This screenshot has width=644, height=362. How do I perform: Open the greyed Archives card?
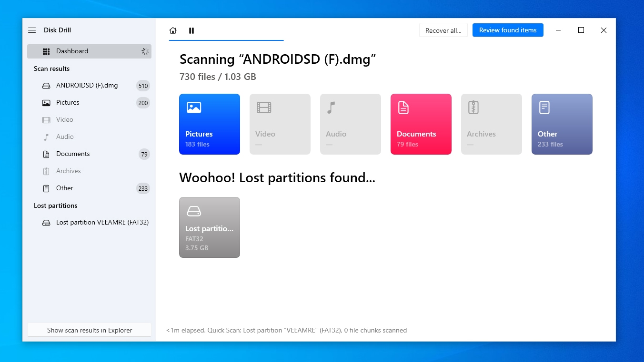click(492, 124)
